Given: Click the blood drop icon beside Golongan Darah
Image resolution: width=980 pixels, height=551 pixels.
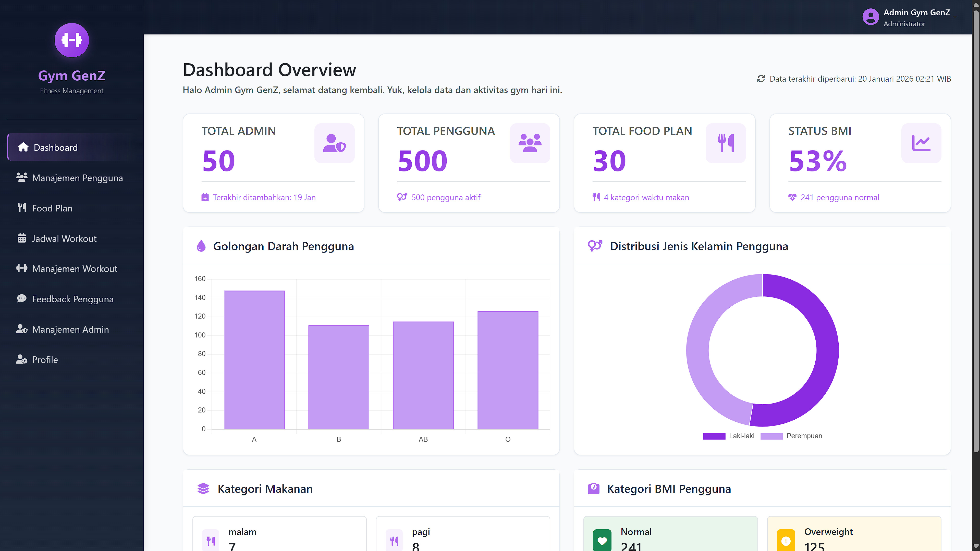Looking at the screenshot, I should [201, 246].
